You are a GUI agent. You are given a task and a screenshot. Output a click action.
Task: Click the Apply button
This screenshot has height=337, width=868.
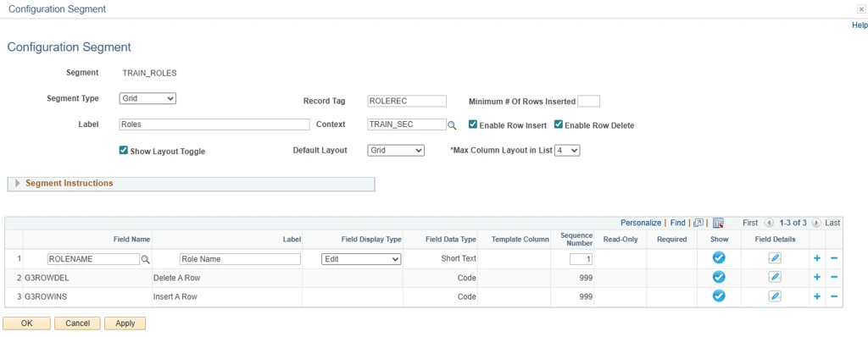pos(125,323)
